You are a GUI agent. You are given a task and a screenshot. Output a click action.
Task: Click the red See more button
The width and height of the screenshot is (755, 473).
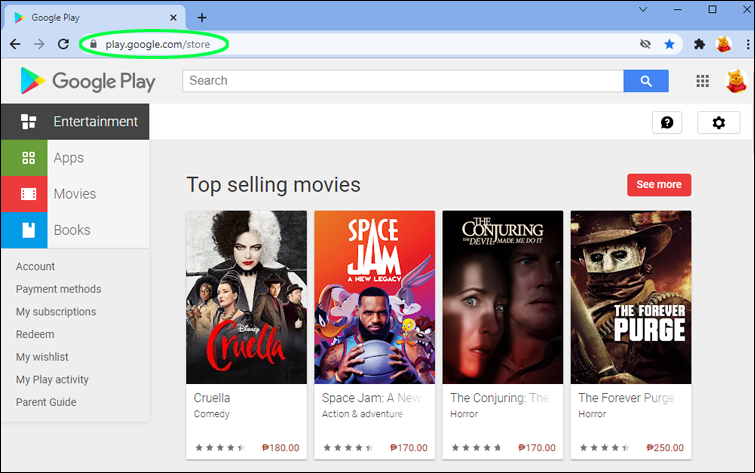coord(659,184)
